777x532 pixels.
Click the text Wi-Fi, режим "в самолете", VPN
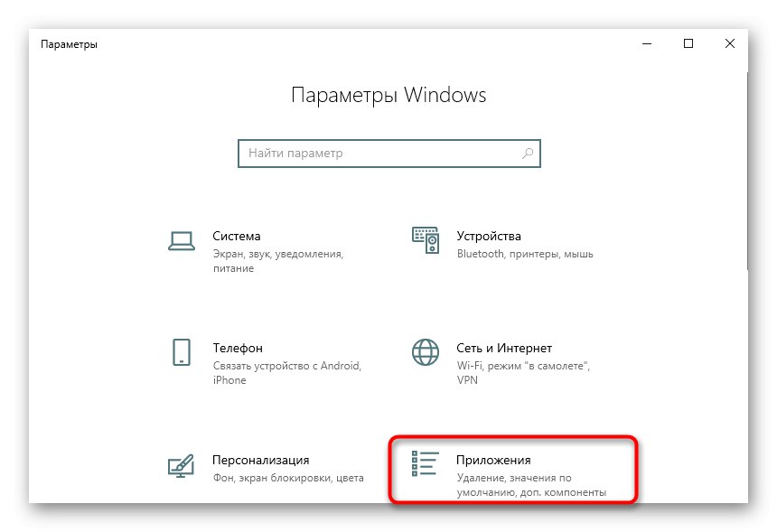523,373
